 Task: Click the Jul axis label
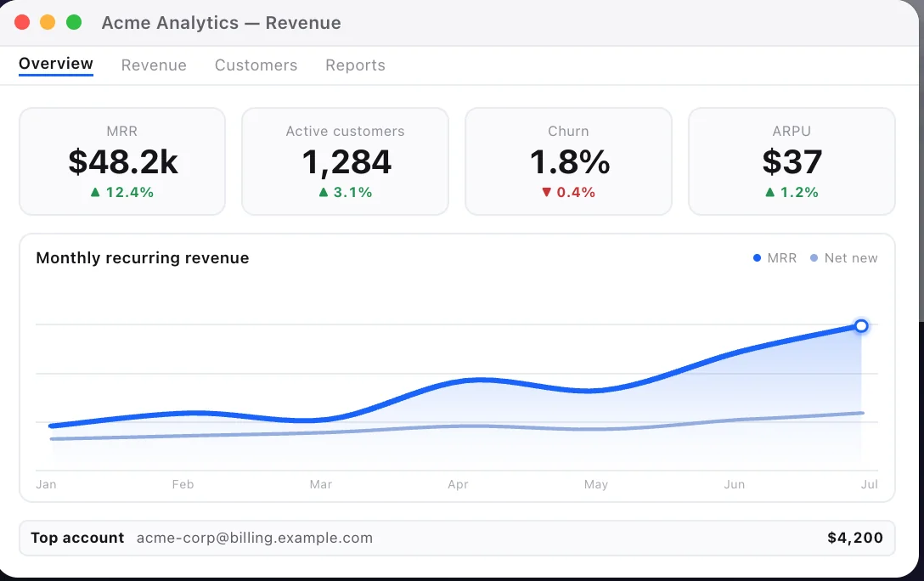869,484
